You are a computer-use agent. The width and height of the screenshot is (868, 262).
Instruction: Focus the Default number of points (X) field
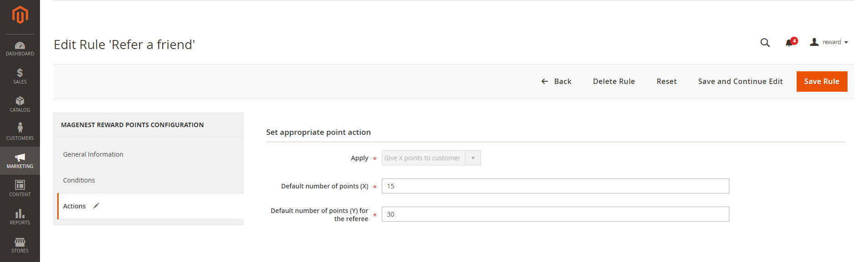point(555,186)
